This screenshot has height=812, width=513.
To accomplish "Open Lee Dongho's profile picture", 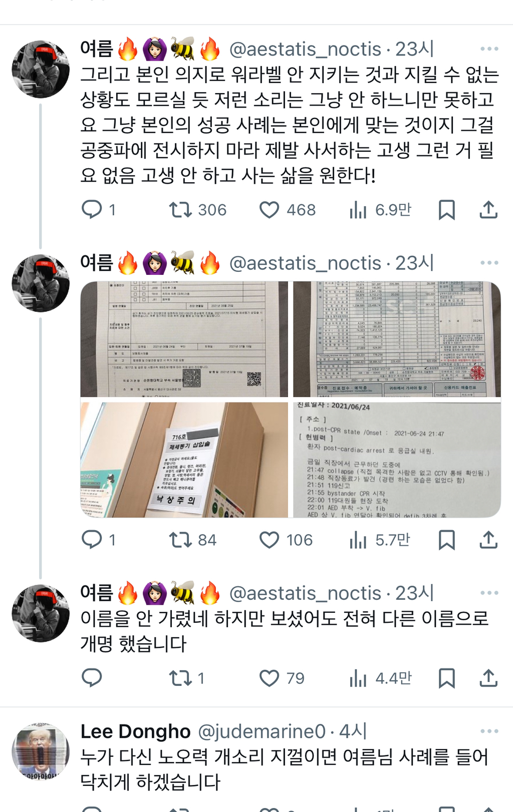I will coord(41,751).
